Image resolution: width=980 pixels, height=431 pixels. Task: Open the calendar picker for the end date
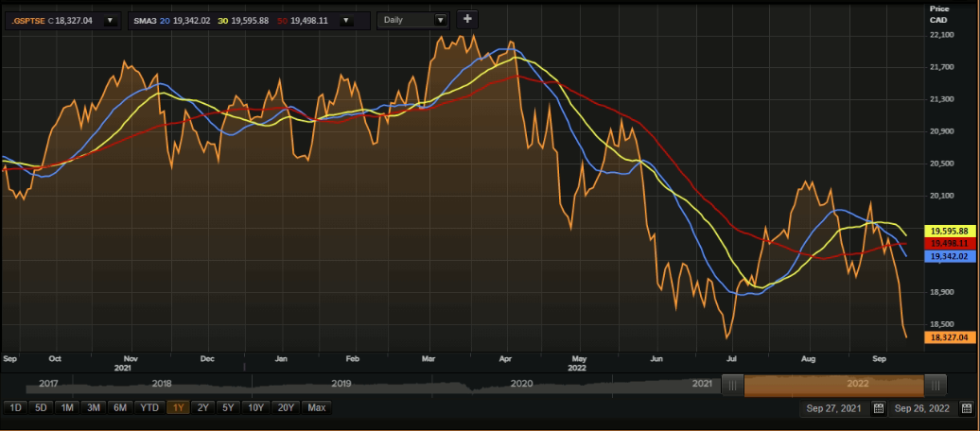[x=966, y=408]
